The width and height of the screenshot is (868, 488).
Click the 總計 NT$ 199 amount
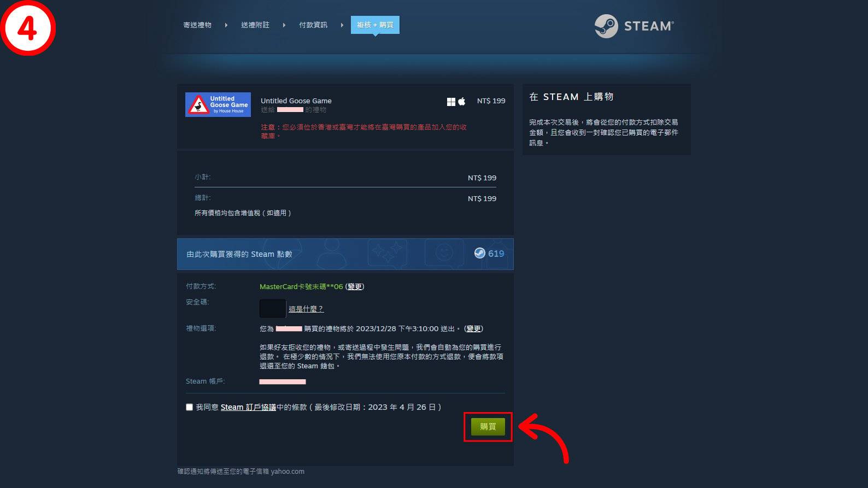[x=482, y=198]
